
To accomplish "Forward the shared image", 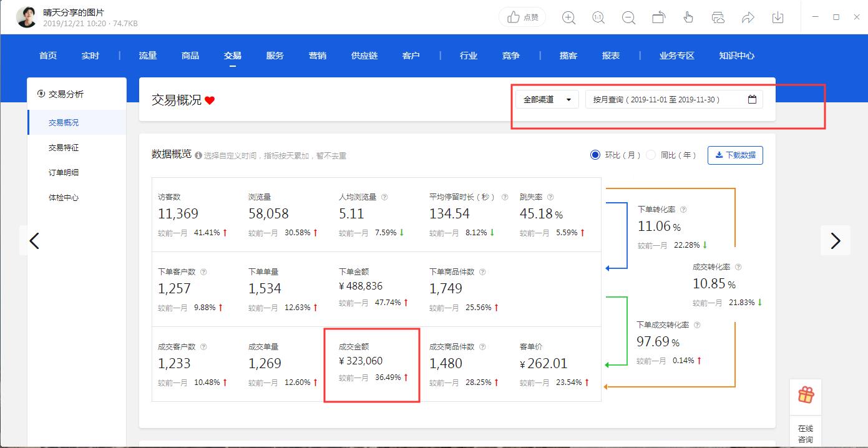I will pos(748,17).
